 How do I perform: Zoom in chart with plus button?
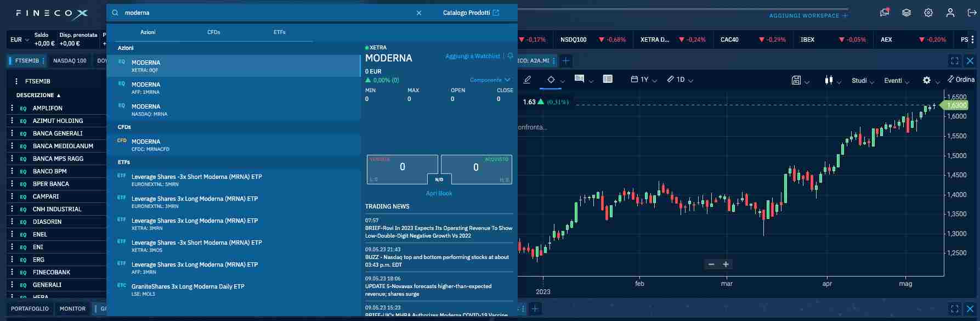coord(726,264)
